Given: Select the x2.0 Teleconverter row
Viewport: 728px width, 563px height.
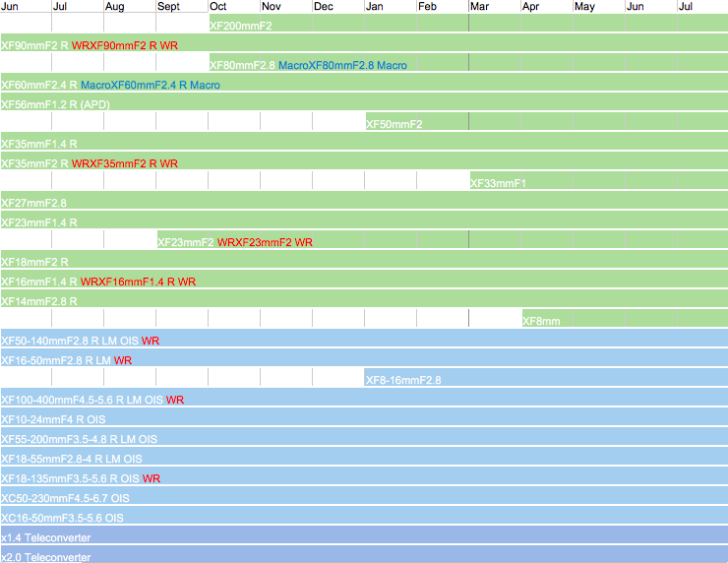Looking at the screenshot, I should coord(364,555).
